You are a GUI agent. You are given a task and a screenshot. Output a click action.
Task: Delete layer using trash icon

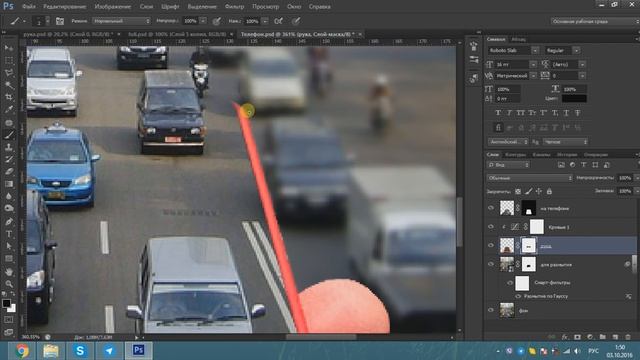(628, 337)
